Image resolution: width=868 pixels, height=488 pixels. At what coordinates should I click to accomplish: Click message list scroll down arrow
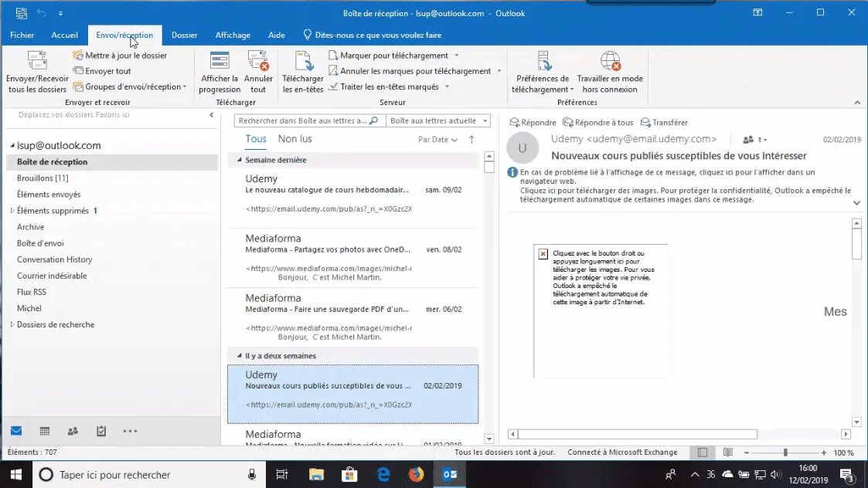[488, 439]
